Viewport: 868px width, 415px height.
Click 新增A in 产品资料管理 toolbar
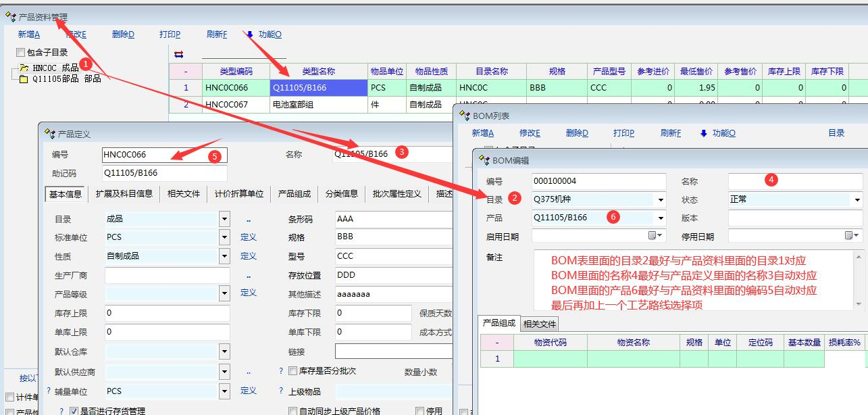[x=29, y=34]
